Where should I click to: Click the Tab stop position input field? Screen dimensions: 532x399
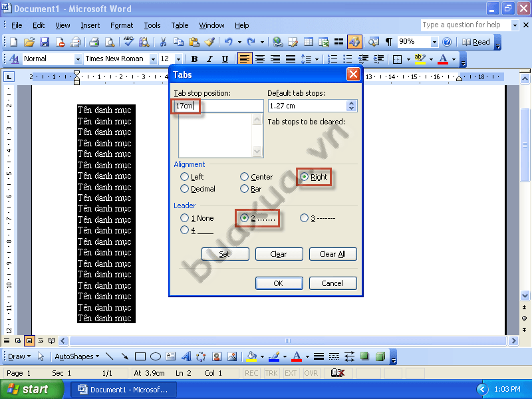tap(219, 106)
